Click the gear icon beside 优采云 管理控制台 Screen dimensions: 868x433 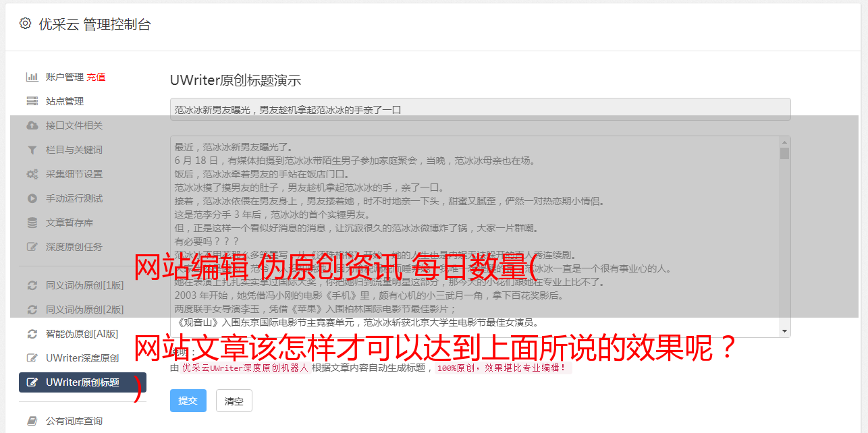click(25, 24)
